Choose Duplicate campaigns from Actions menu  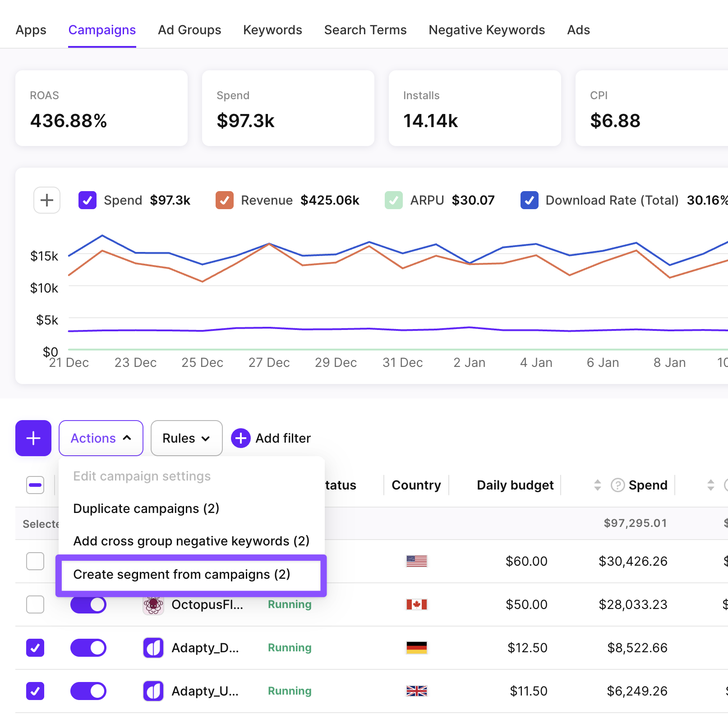click(146, 508)
